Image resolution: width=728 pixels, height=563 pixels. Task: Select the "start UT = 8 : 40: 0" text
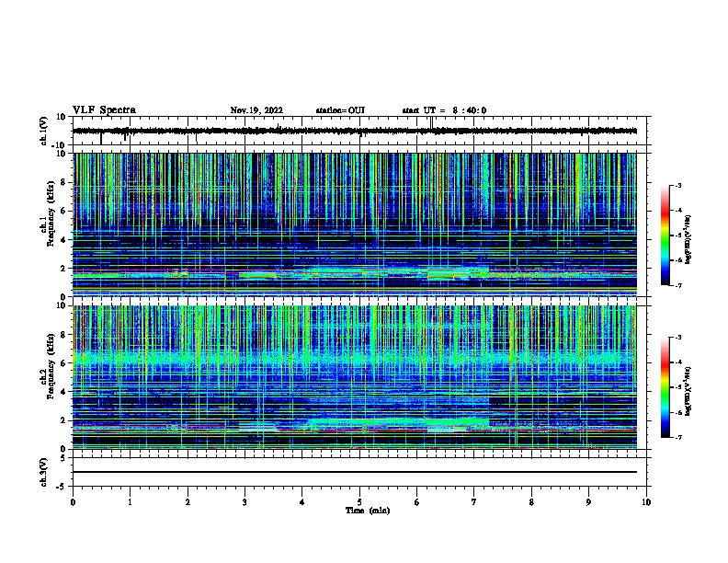[444, 110]
